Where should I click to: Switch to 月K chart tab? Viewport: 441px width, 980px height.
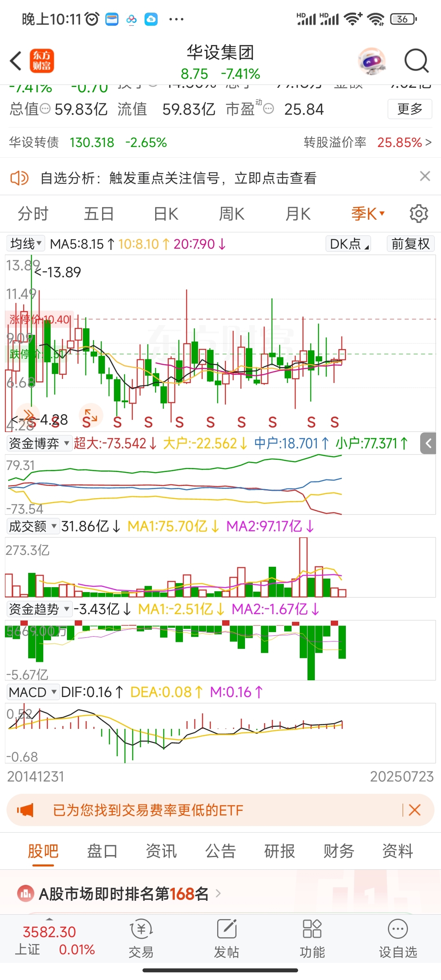tap(298, 214)
